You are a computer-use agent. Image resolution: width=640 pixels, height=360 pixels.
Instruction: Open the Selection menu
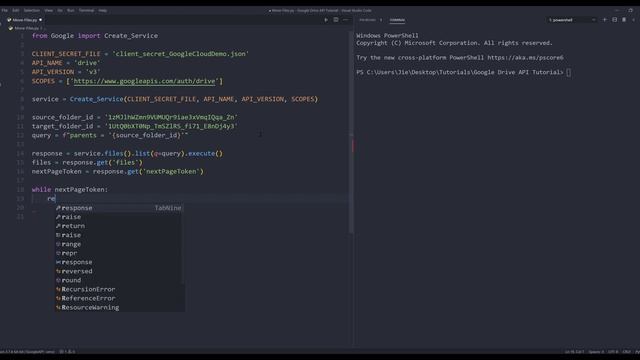click(31, 10)
